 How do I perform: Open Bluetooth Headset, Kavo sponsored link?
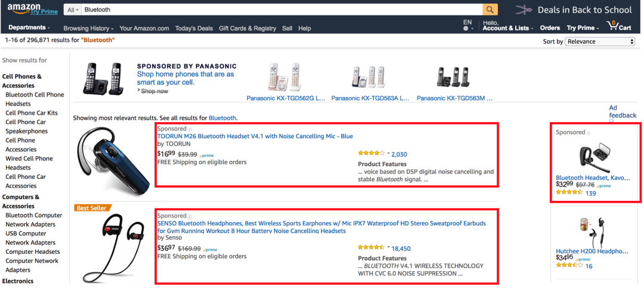click(593, 178)
